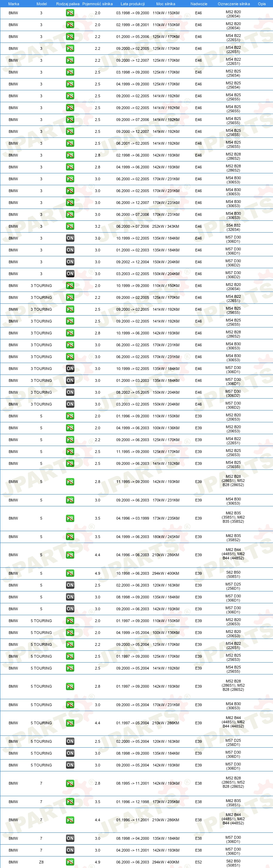Click petrol icon in the Z8 row

click(70, 862)
